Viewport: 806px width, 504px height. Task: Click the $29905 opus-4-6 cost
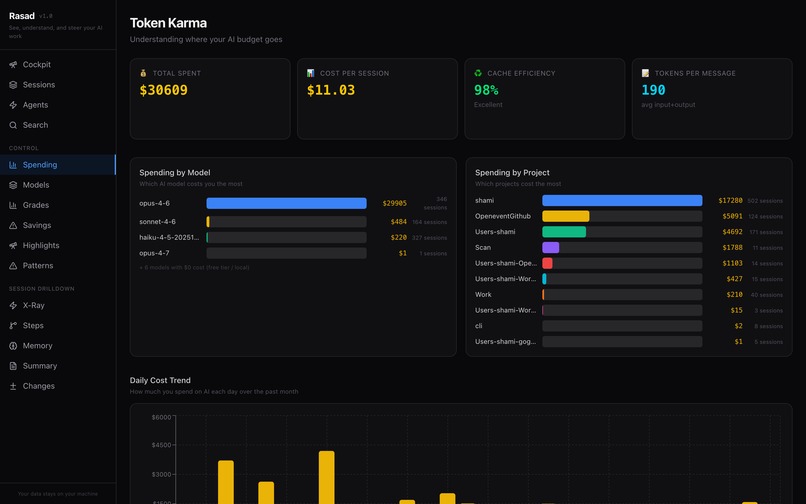pyautogui.click(x=394, y=203)
